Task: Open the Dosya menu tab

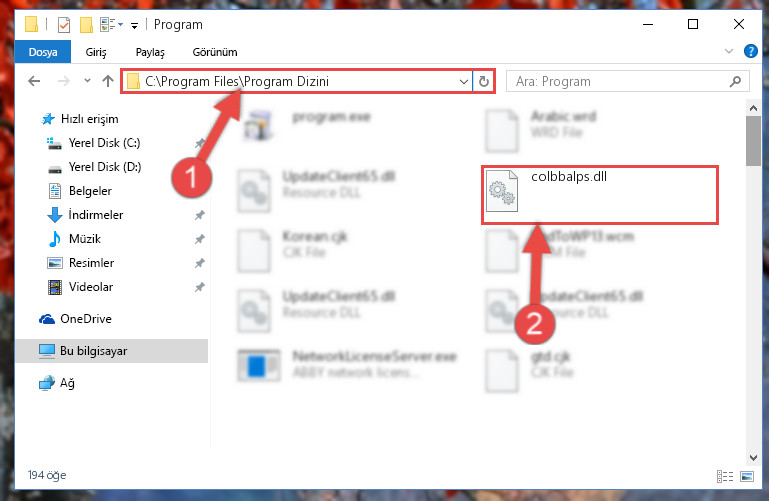Action: [x=43, y=52]
